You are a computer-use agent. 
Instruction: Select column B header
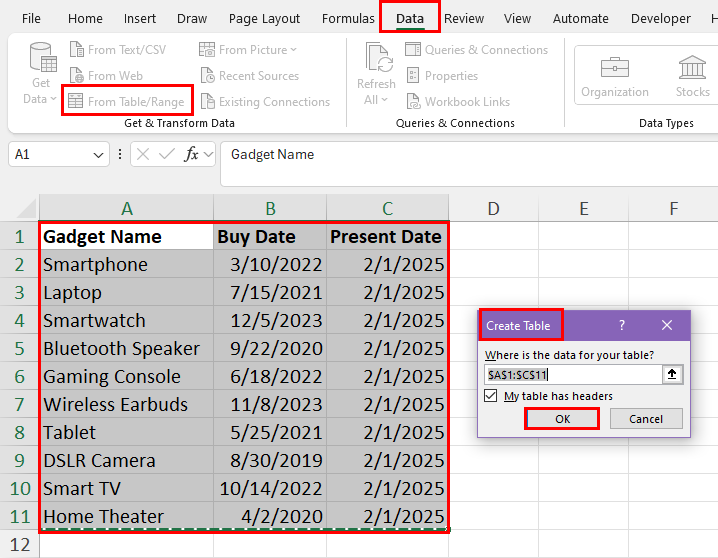click(270, 208)
